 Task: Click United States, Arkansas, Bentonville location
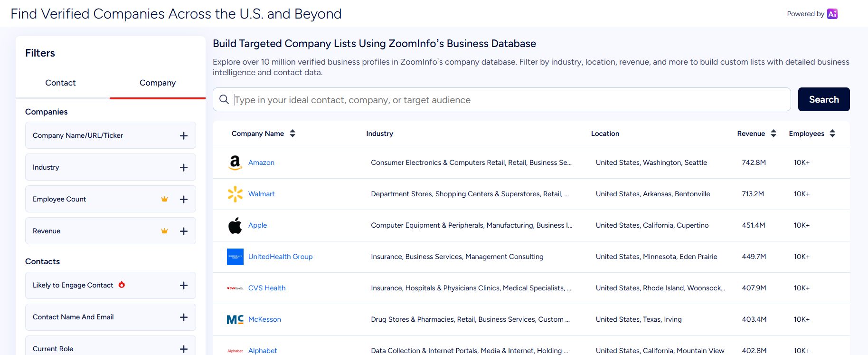pyautogui.click(x=653, y=194)
